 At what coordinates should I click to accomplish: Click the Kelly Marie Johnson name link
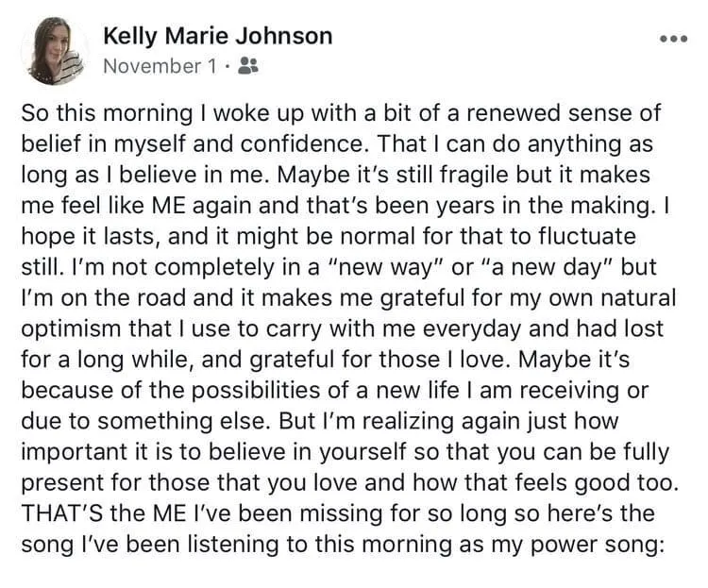(x=217, y=36)
